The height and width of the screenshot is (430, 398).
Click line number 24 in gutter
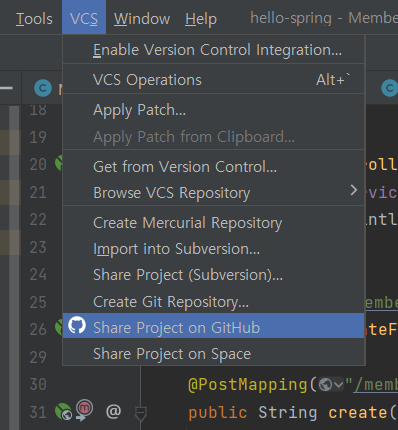coord(38,275)
